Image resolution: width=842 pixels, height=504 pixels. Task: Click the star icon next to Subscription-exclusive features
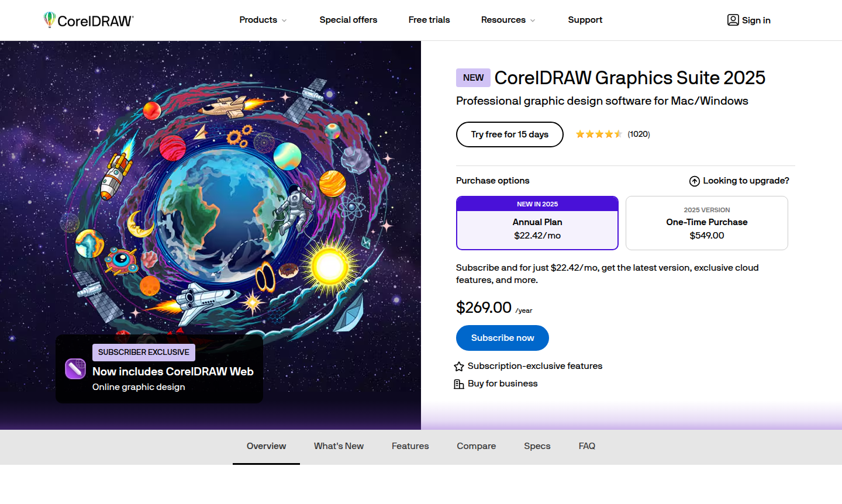(458, 366)
